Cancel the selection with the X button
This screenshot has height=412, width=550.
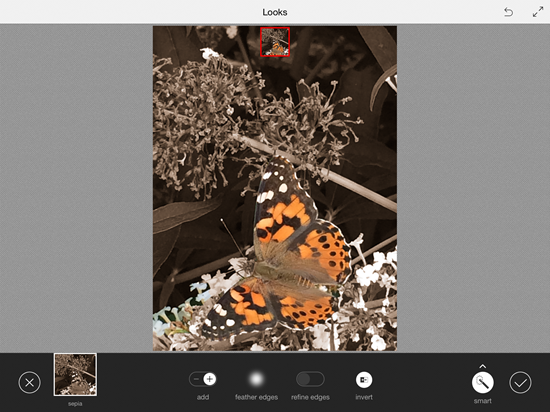click(29, 382)
